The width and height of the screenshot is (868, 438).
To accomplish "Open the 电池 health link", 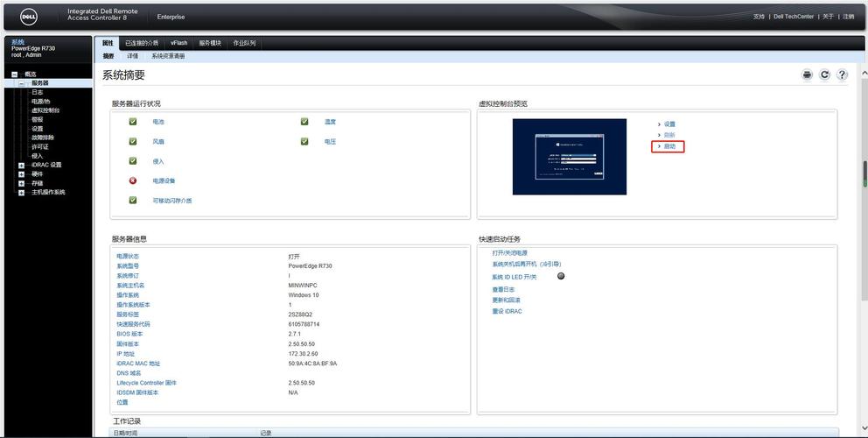I will point(158,122).
